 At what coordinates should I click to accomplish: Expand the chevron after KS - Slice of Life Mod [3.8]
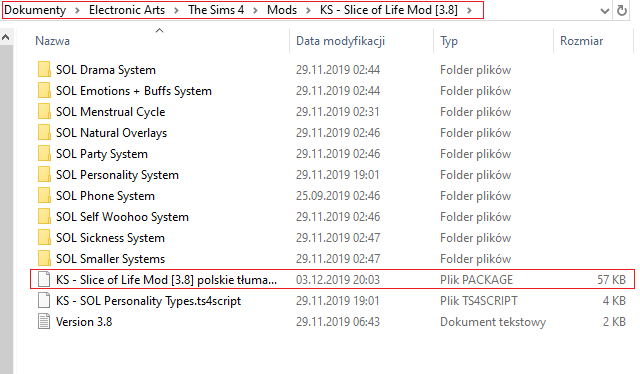point(469,10)
